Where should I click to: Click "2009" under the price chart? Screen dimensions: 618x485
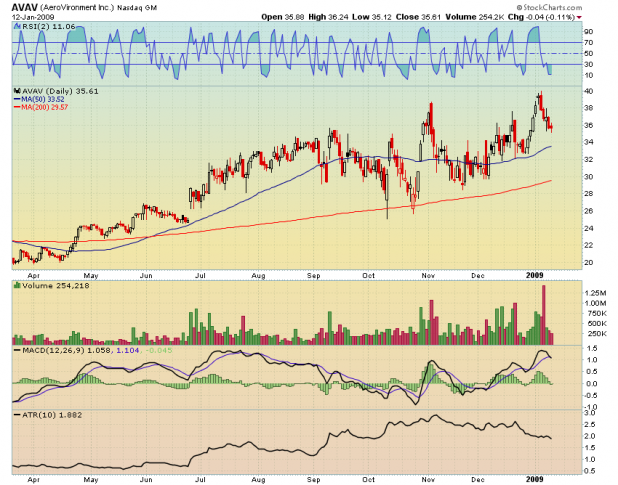coord(535,275)
